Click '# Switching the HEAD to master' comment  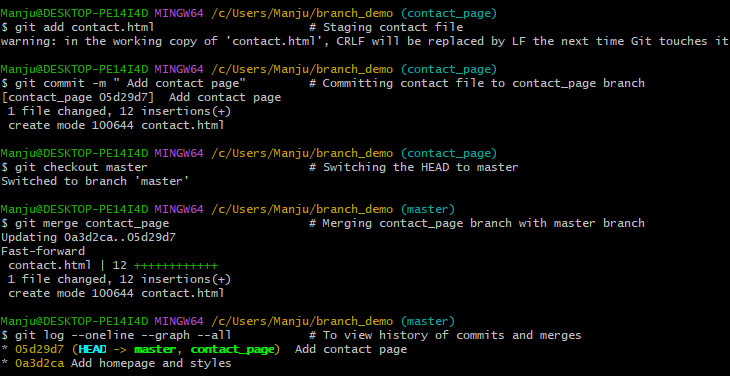pyautogui.click(x=413, y=167)
